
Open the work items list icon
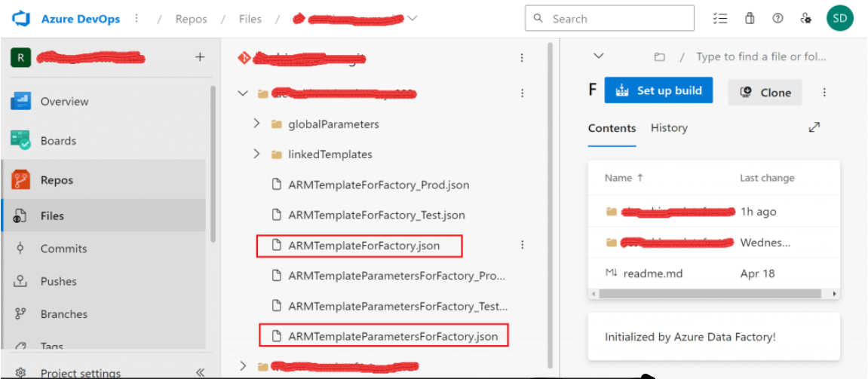click(719, 18)
